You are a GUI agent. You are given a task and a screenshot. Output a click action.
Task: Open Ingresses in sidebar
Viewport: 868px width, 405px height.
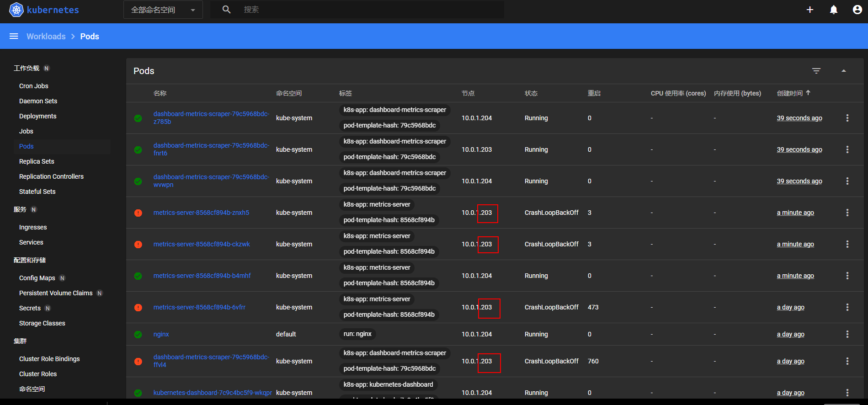coord(33,227)
